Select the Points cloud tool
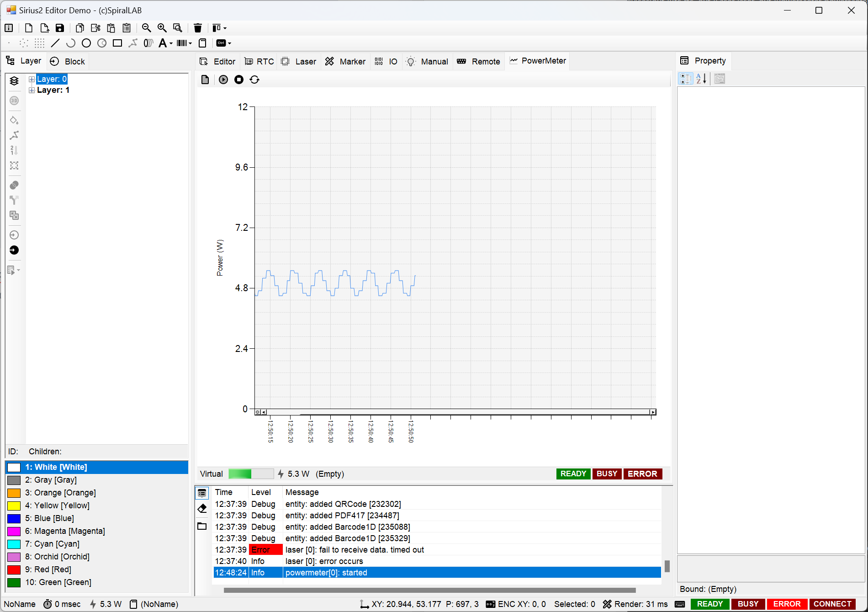The width and height of the screenshot is (868, 612). point(24,43)
